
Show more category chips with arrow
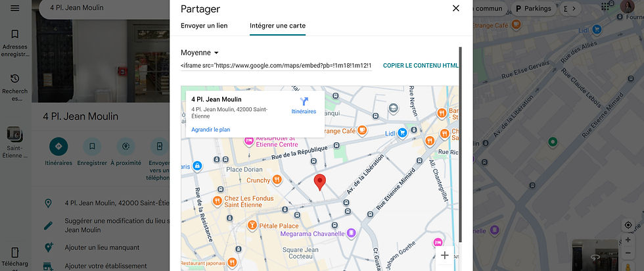click(574, 9)
